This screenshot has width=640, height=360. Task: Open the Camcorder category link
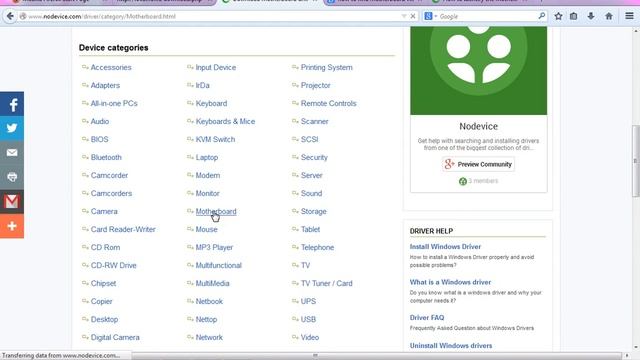pos(109,175)
